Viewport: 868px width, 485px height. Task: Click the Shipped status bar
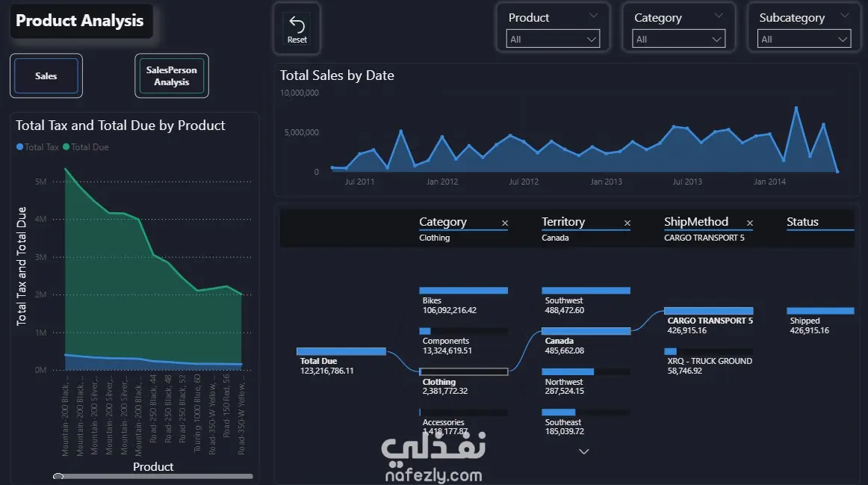pyautogui.click(x=820, y=311)
